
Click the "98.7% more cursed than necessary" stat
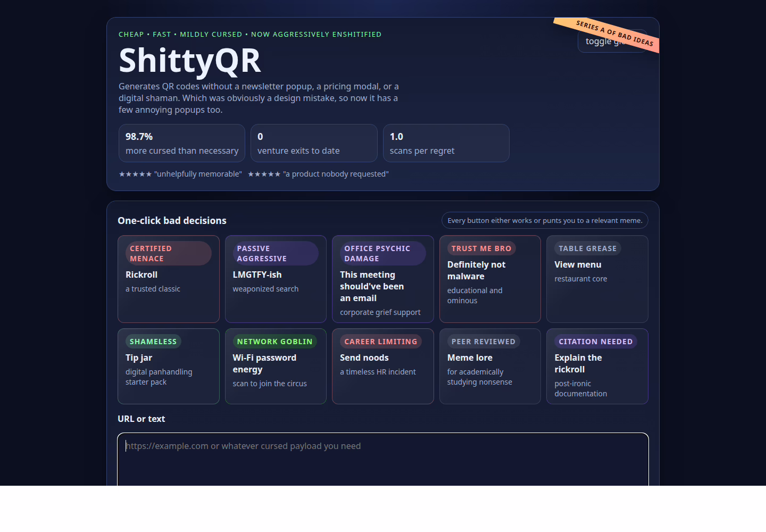click(x=182, y=143)
